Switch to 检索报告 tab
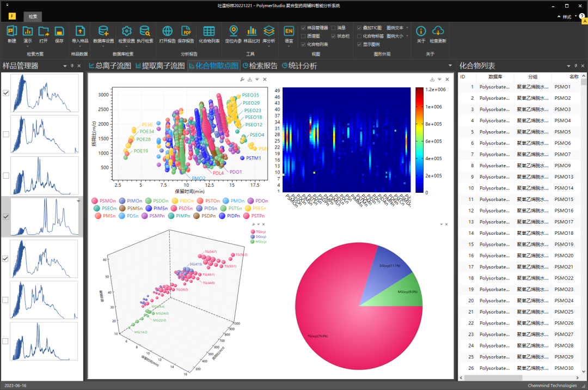588x390 pixels. [x=260, y=65]
